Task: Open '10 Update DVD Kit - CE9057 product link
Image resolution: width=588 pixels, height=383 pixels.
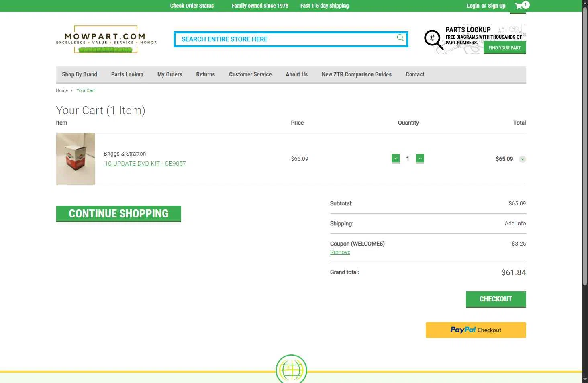Action: [x=145, y=164]
